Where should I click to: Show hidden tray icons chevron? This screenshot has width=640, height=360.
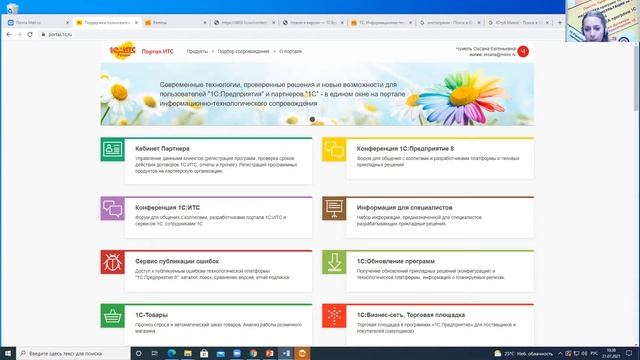[x=560, y=353]
